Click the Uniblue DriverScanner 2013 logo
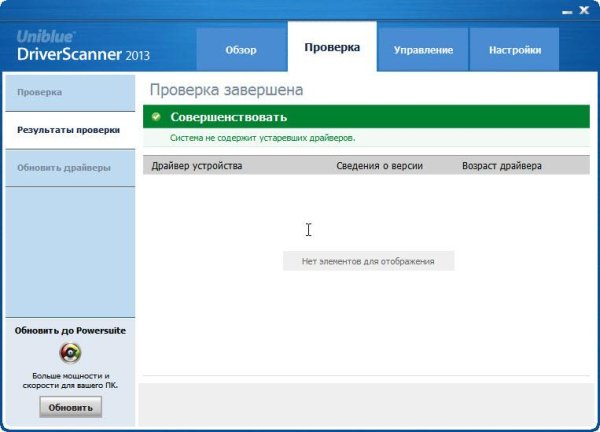600x432 pixels. click(83, 46)
